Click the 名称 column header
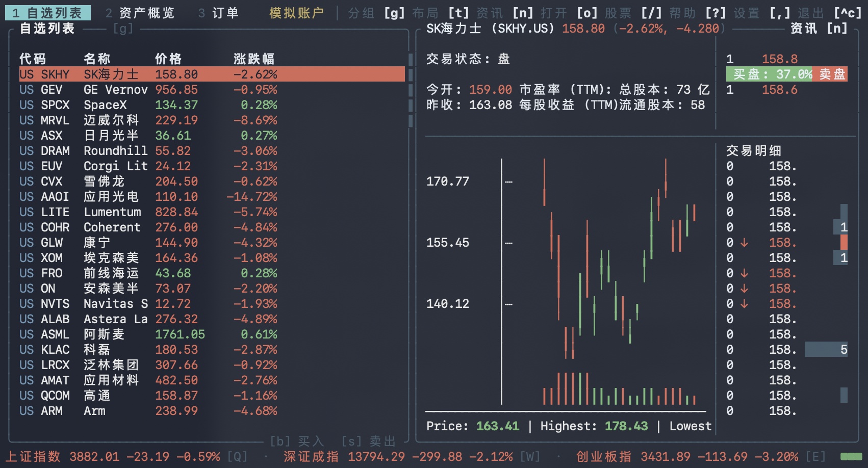This screenshot has height=468, width=868. point(97,59)
